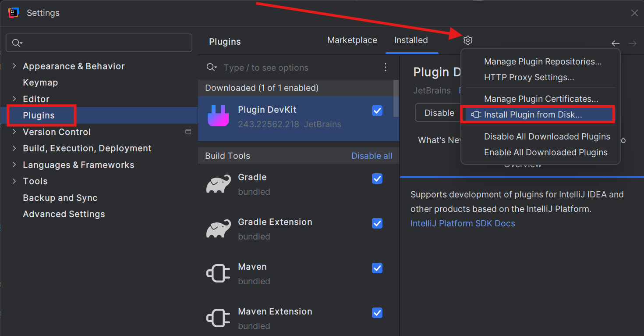Image resolution: width=644 pixels, height=336 pixels.
Task: Click the forward arrow navigation icon
Action: [x=632, y=43]
